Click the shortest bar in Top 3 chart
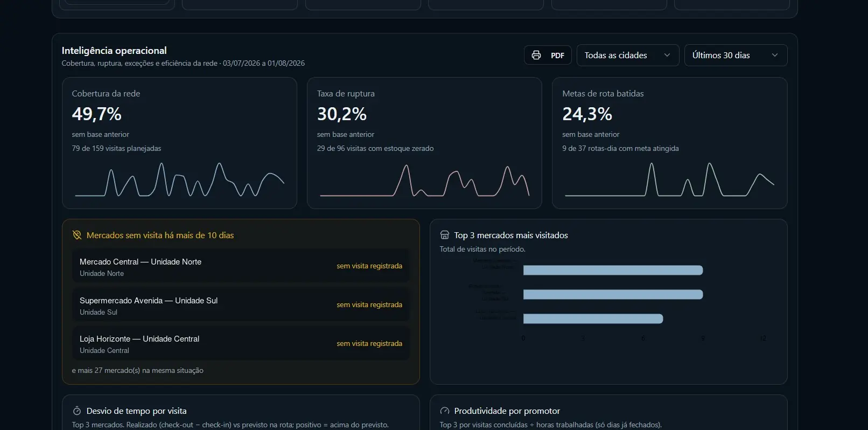This screenshot has width=868, height=430. pyautogui.click(x=593, y=319)
